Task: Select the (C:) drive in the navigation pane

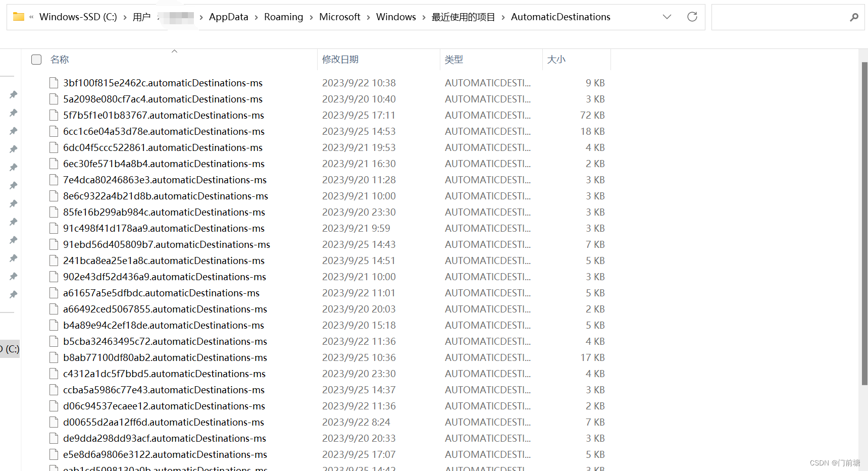Action: click(10, 349)
